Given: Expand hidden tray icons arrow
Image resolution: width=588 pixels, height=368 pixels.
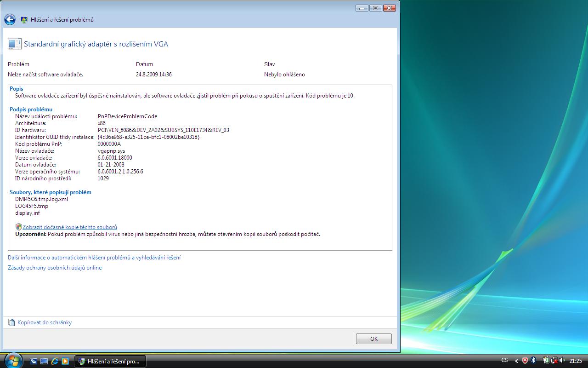Looking at the screenshot, I should coord(517,361).
